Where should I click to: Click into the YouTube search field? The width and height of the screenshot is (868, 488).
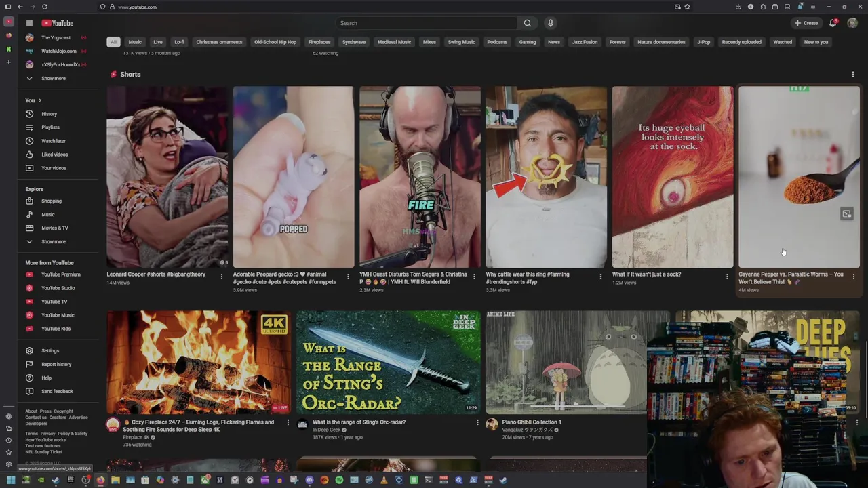click(x=426, y=23)
